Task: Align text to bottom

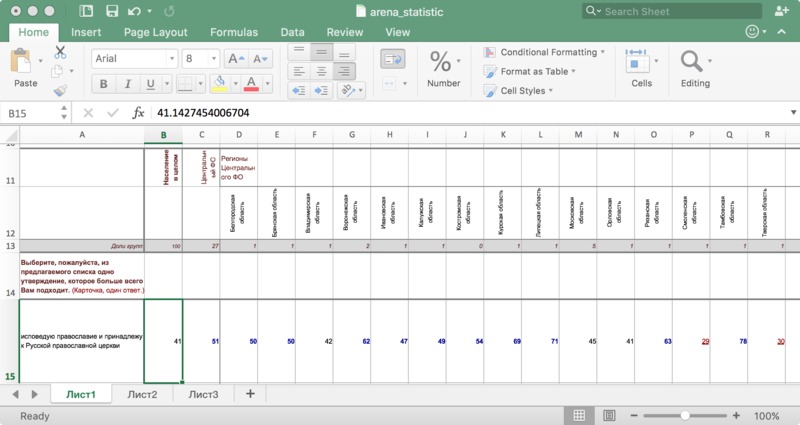Action: [344, 52]
